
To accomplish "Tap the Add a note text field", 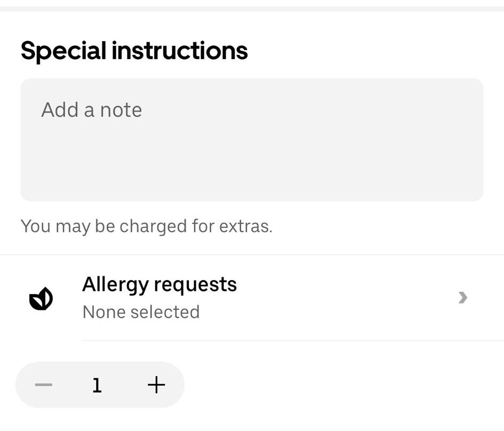I will pos(252,140).
